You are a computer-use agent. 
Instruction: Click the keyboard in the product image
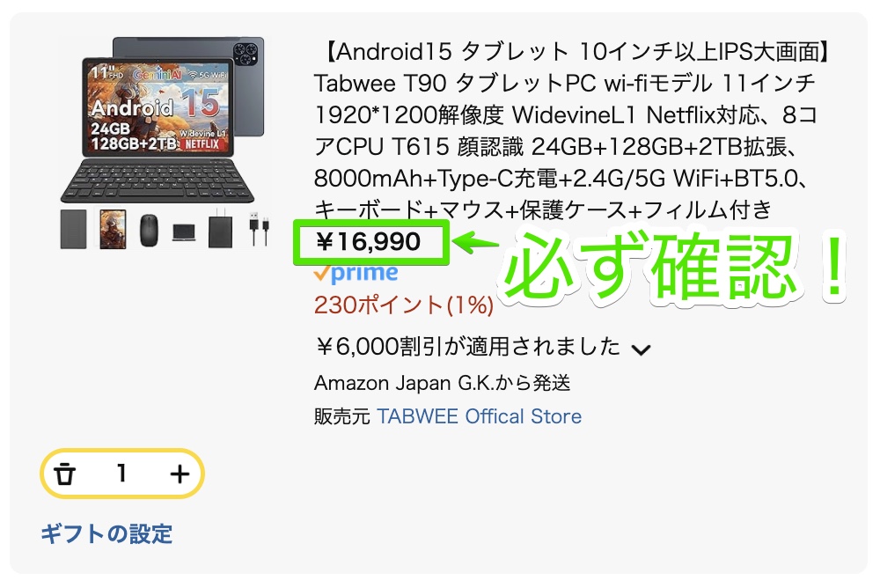[x=158, y=180]
